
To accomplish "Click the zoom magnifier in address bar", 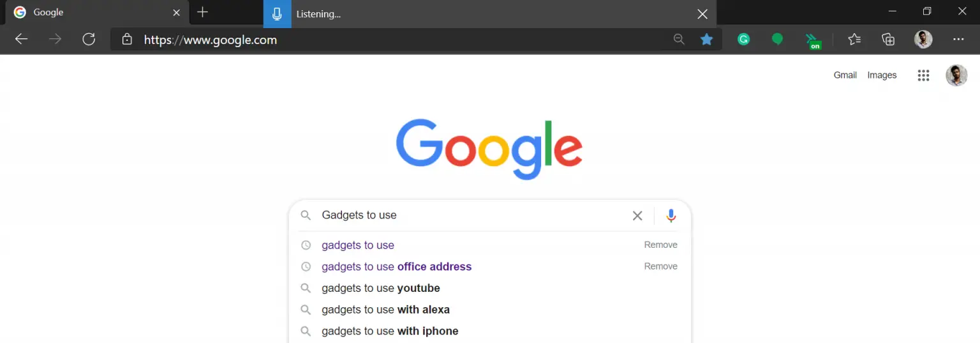I will (x=679, y=40).
